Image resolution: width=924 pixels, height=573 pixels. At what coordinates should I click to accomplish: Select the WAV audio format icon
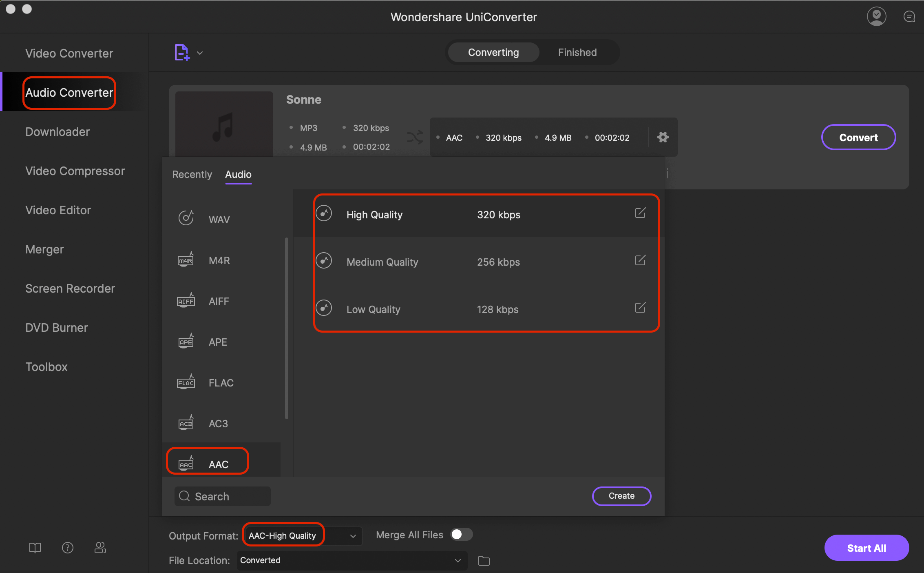(186, 220)
